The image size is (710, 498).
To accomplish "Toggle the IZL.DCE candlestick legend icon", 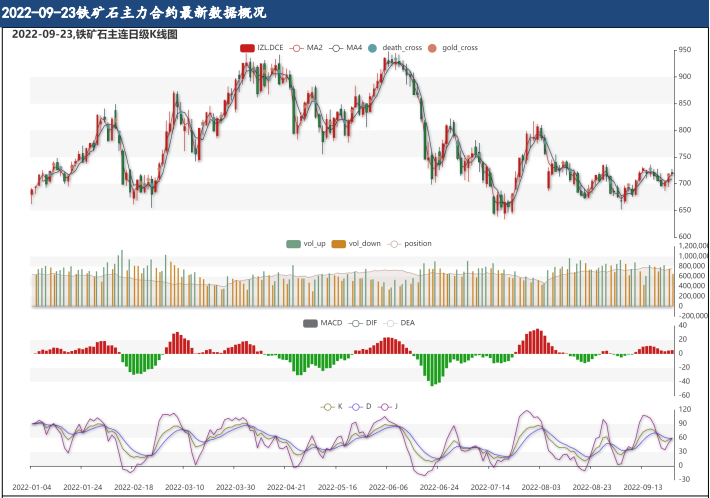I will tap(248, 48).
